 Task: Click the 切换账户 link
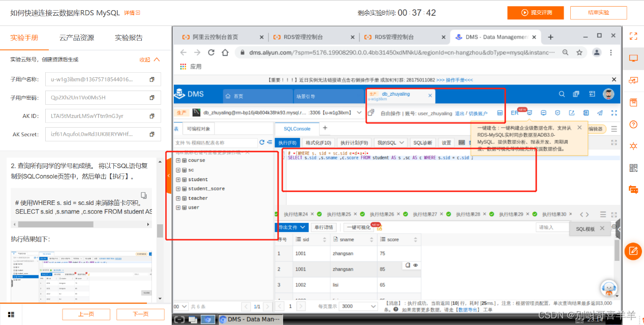coord(478,113)
